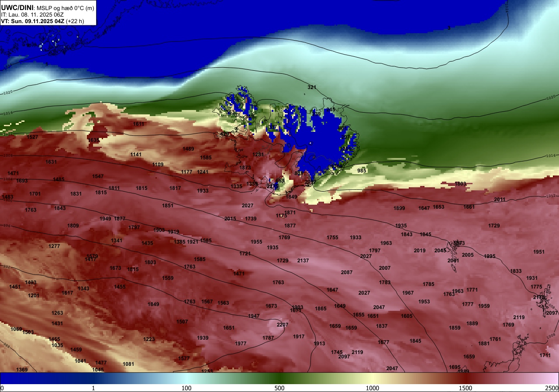Click the map value 1701
The width and height of the screenshot is (559, 392).
(35, 194)
